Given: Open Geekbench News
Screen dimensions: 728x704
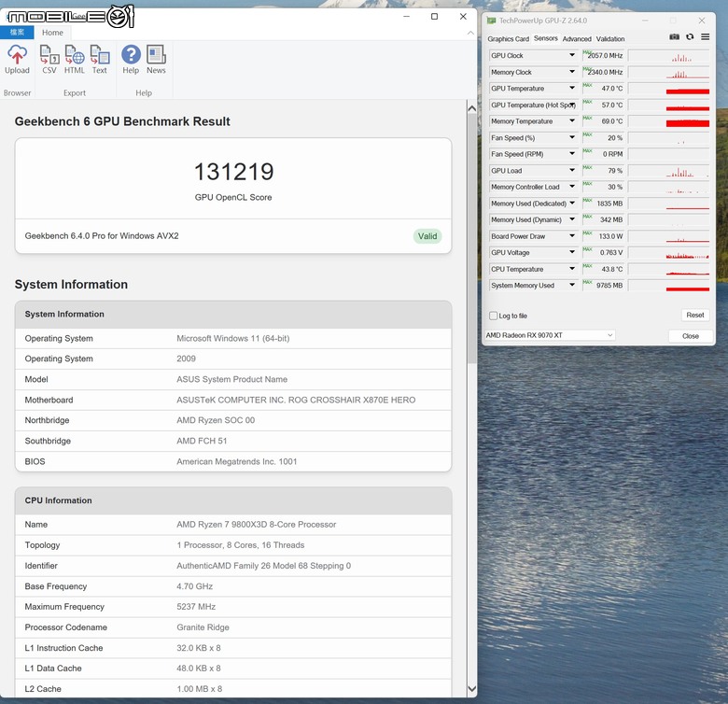Looking at the screenshot, I should 156,60.
